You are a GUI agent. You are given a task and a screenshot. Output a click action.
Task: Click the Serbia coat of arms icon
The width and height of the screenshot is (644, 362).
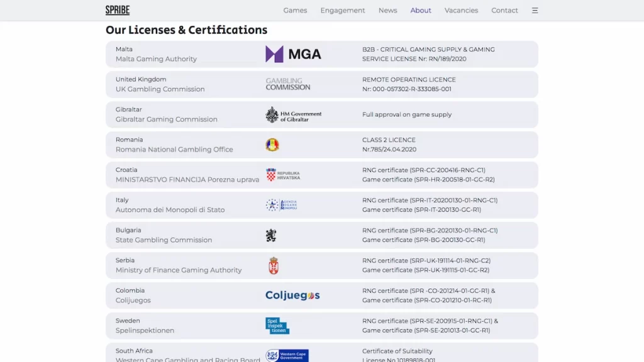[274, 266]
